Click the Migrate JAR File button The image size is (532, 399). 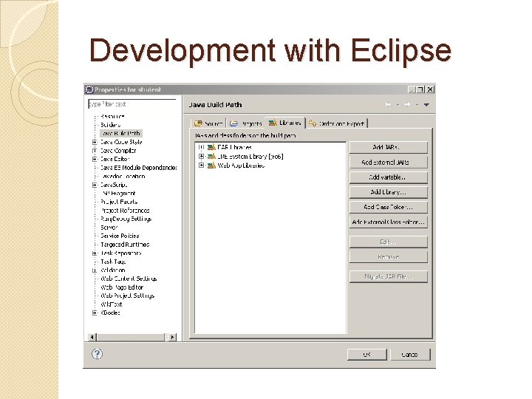pos(389,276)
